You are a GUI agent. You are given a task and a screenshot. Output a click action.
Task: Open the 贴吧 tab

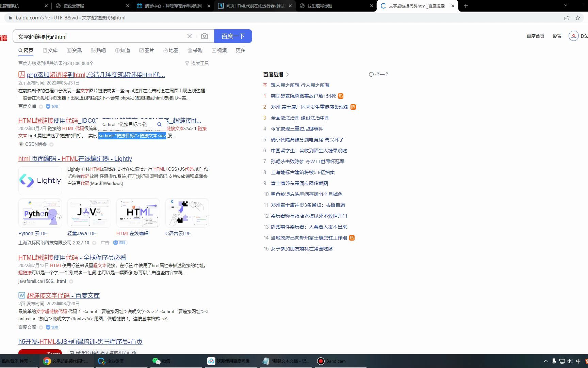[98, 50]
